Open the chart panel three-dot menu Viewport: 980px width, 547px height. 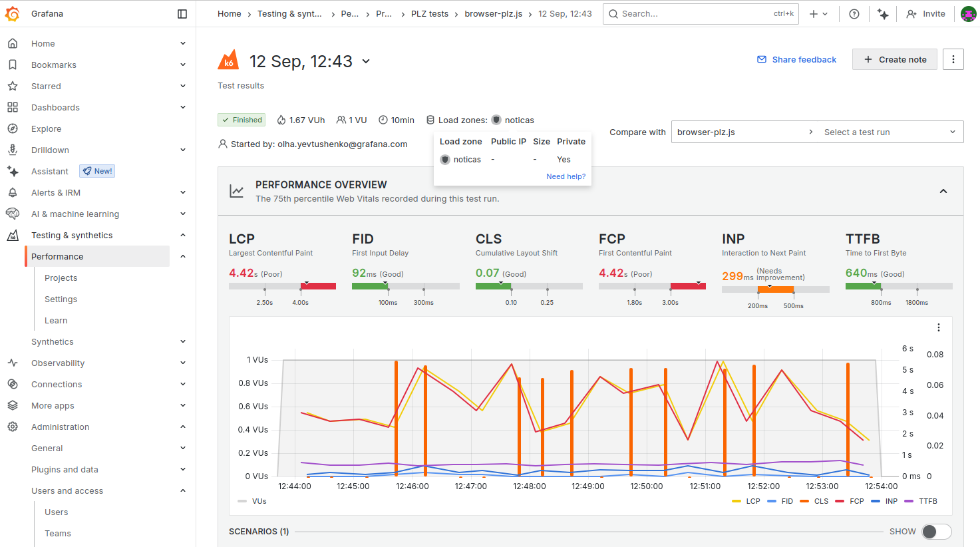(x=938, y=327)
